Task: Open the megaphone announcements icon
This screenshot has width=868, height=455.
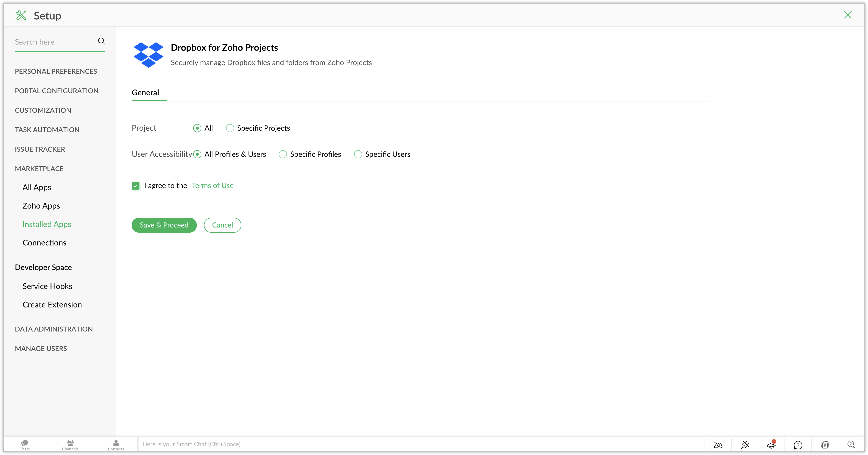Action: pos(771,445)
